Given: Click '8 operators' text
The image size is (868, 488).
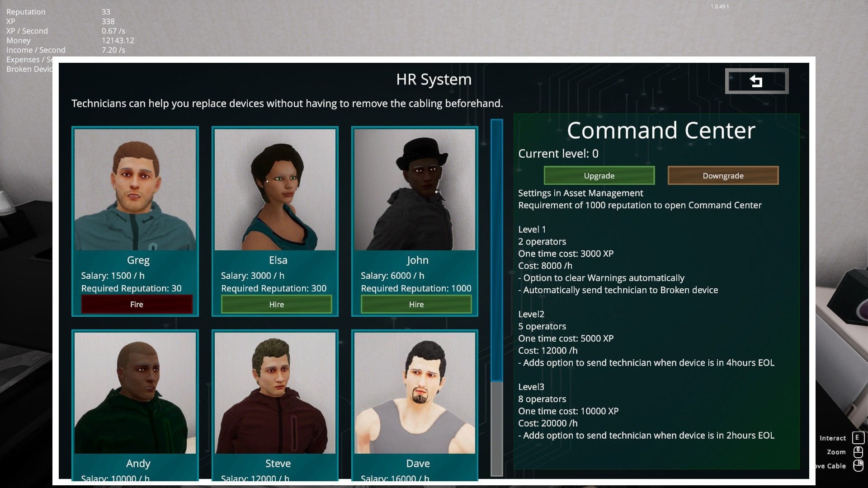Looking at the screenshot, I should [542, 399].
